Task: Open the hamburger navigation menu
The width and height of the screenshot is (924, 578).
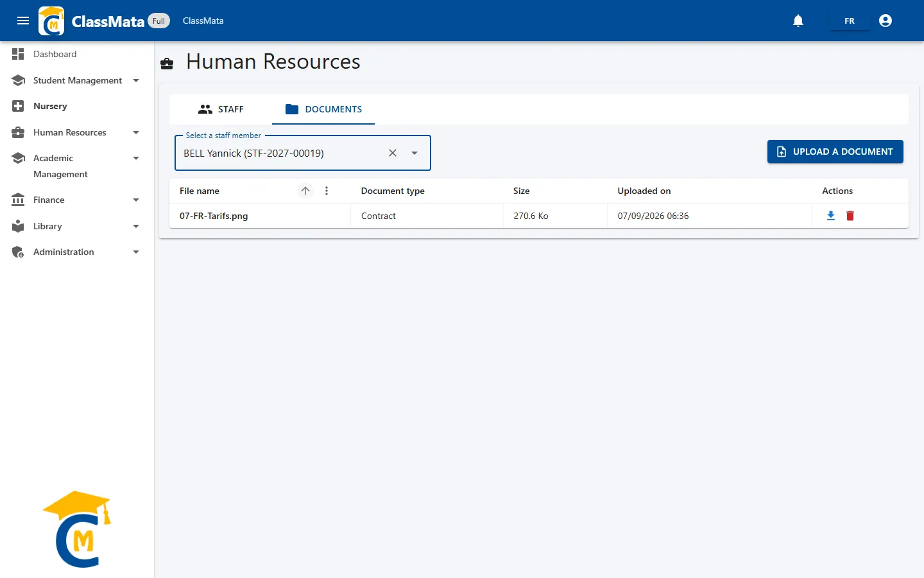Action: (x=23, y=21)
